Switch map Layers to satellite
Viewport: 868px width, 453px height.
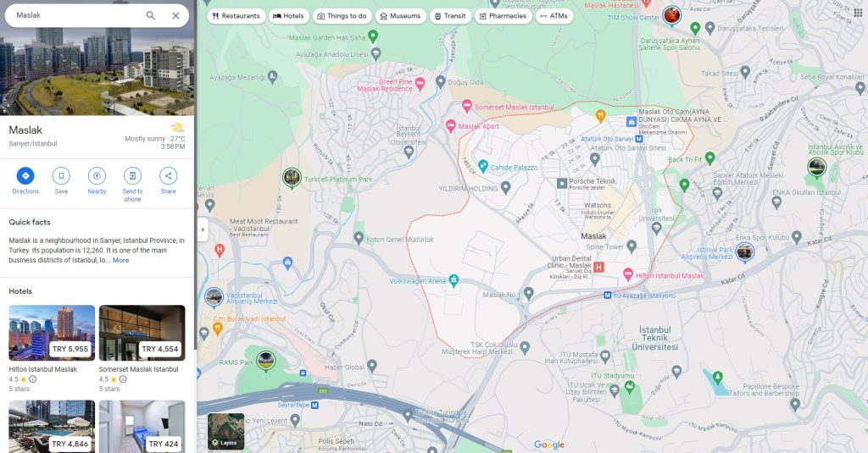(x=225, y=432)
